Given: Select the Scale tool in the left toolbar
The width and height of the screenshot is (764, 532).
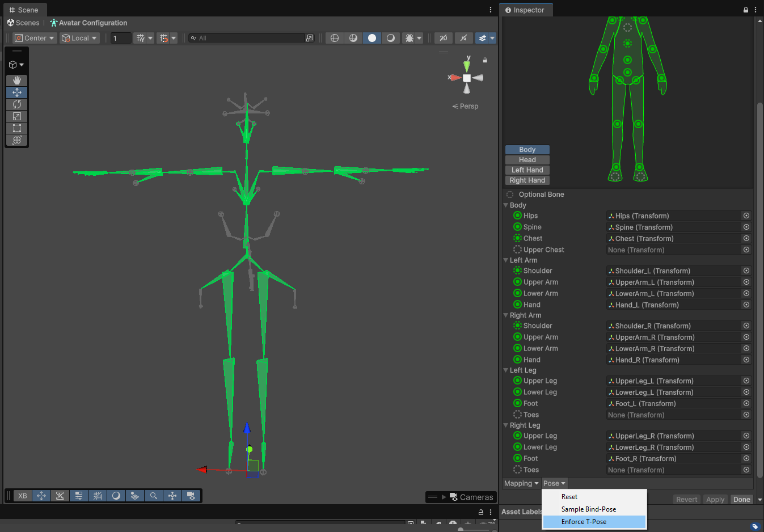Looking at the screenshot, I should coord(16,116).
